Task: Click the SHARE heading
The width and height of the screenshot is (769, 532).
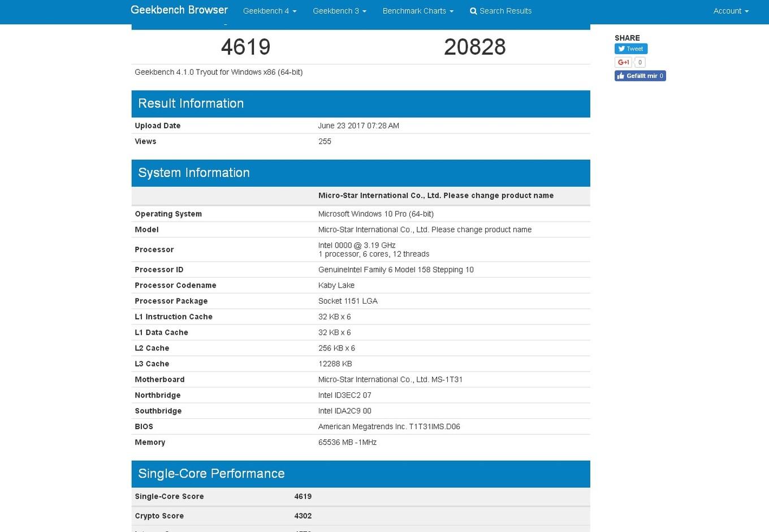Action: (x=627, y=38)
